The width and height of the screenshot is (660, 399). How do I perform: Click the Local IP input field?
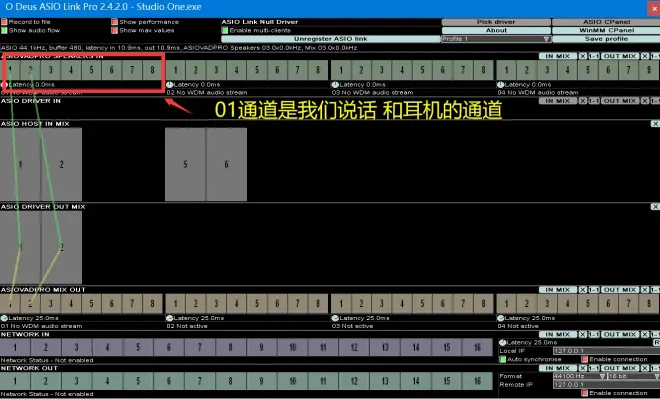[x=607, y=351]
